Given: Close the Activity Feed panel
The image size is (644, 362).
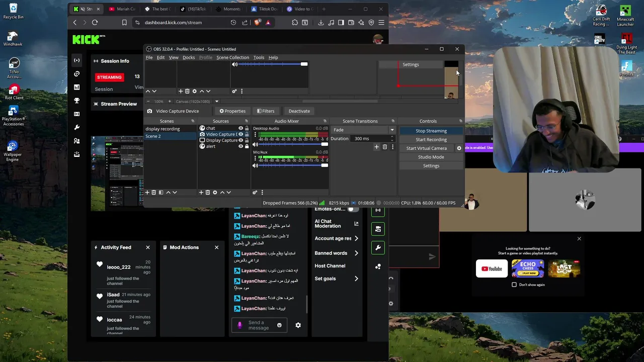Looking at the screenshot, I should click(x=148, y=247).
